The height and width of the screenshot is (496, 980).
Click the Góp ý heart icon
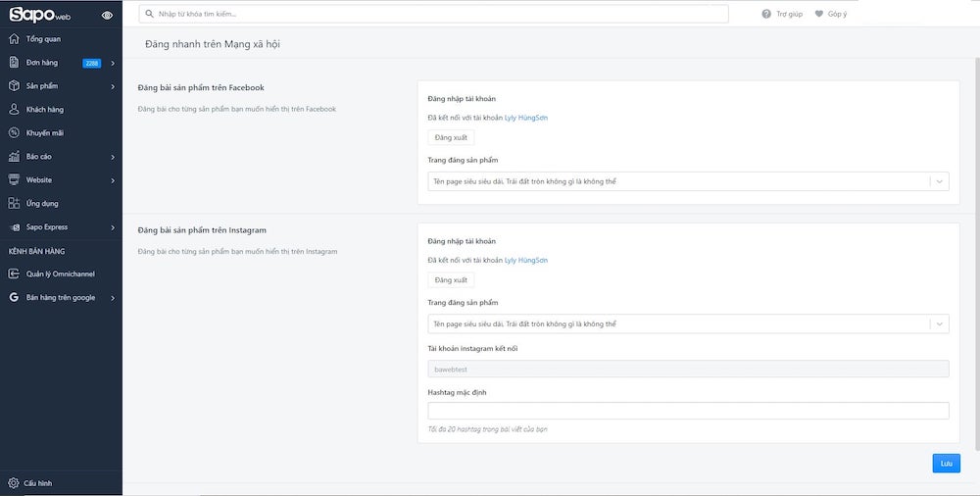pyautogui.click(x=819, y=14)
